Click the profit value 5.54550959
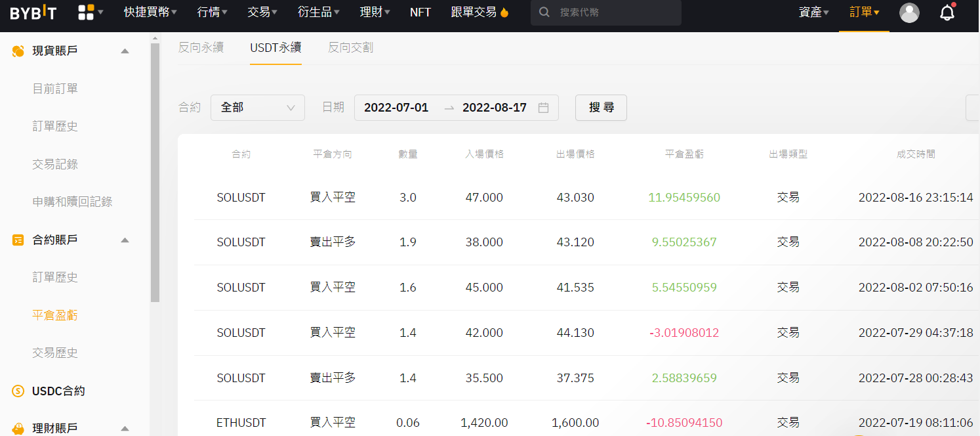This screenshot has width=980, height=436. (684, 288)
